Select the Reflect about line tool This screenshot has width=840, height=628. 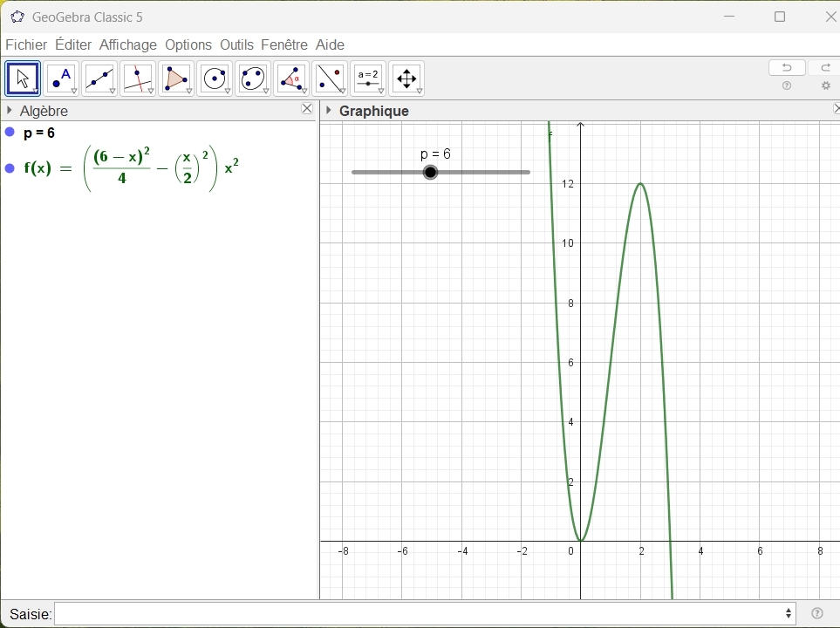coord(330,78)
